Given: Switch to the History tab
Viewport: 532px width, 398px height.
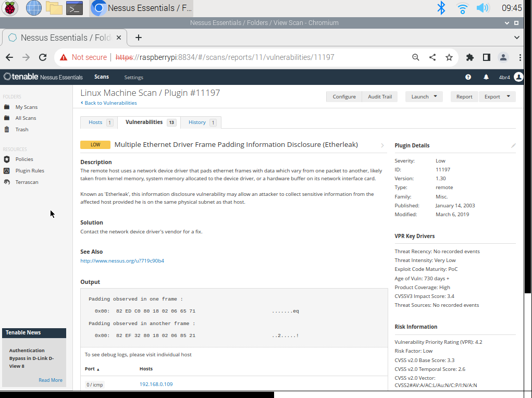Looking at the screenshot, I should [x=197, y=122].
